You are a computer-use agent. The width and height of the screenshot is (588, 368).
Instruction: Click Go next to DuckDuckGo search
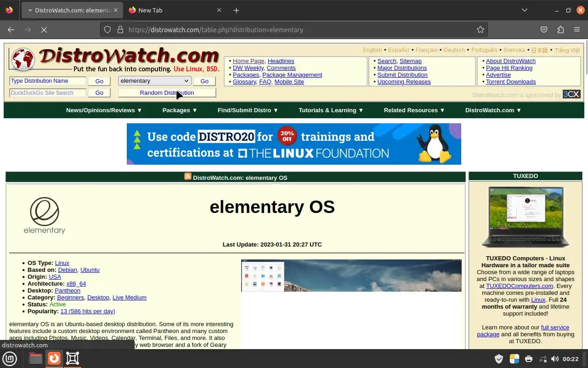click(99, 92)
